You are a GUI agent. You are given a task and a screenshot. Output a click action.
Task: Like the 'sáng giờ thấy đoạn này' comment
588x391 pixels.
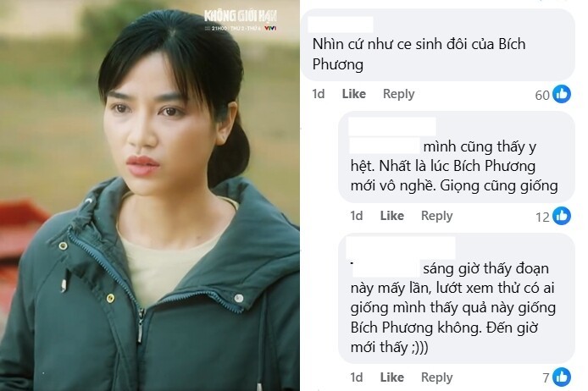pyautogui.click(x=392, y=377)
